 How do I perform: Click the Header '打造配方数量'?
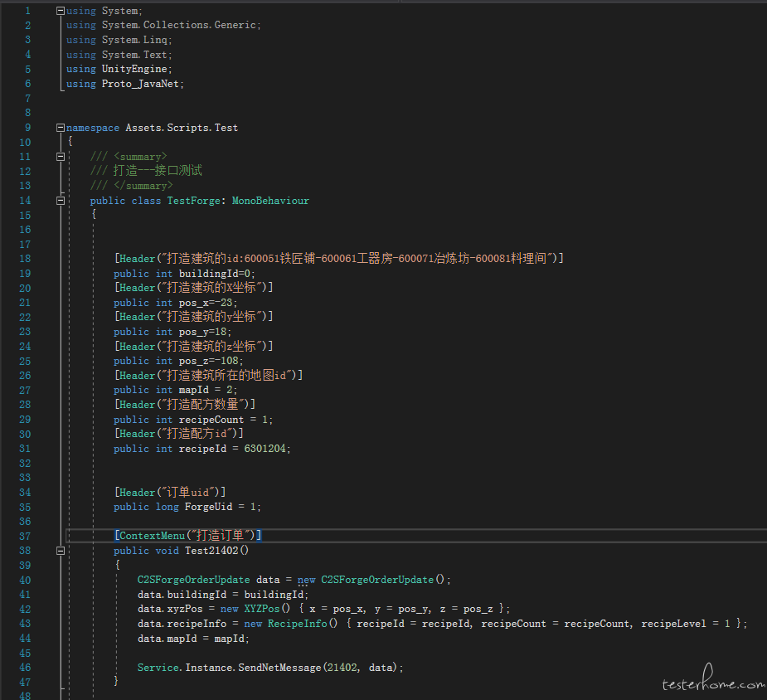[185, 405]
